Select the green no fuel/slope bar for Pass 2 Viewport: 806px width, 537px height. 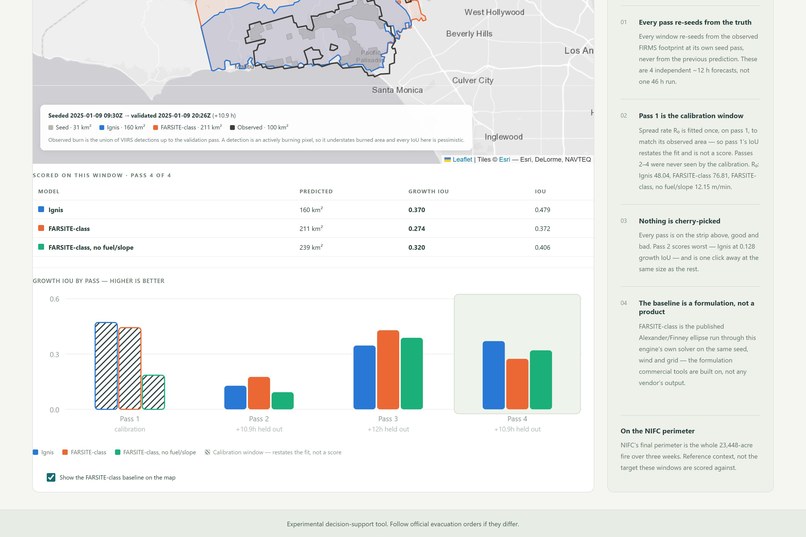tap(283, 401)
